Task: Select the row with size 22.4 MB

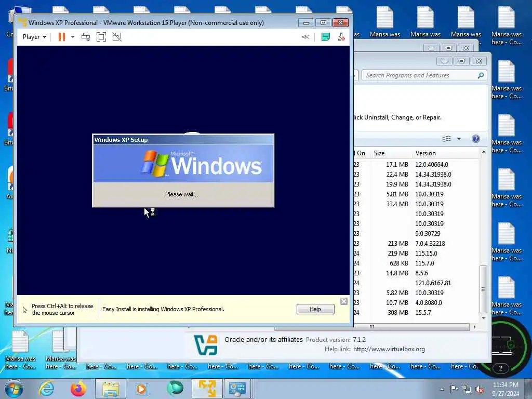Action: click(x=416, y=175)
